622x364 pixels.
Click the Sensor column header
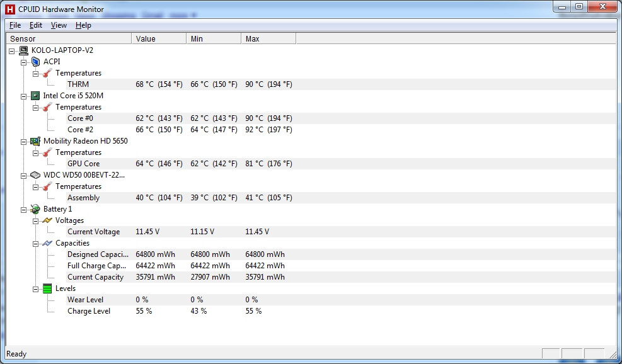[x=69, y=38]
